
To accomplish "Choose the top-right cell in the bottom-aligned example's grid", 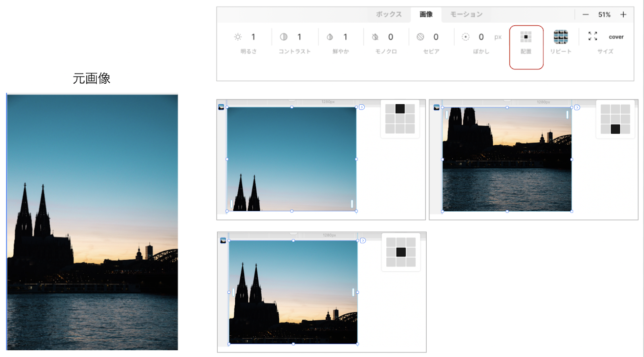I will 625,109.
